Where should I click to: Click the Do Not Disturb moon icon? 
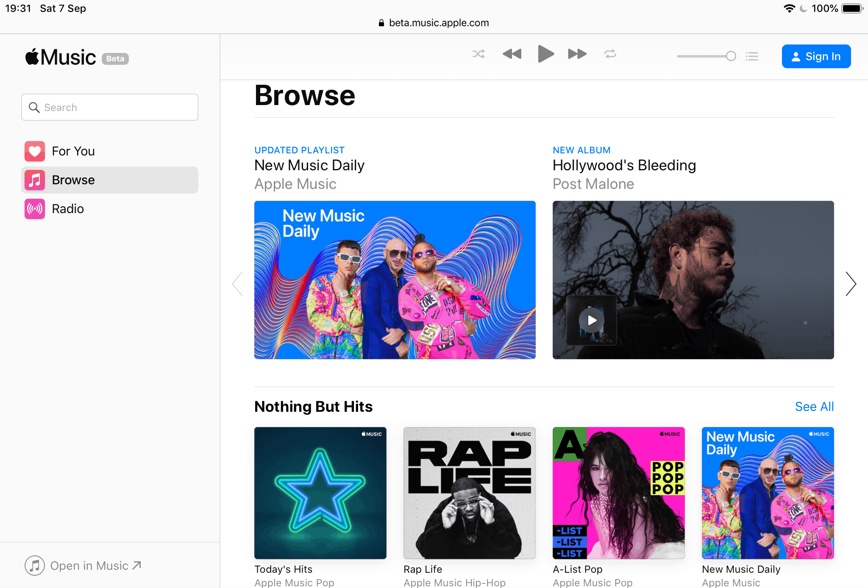click(x=804, y=8)
